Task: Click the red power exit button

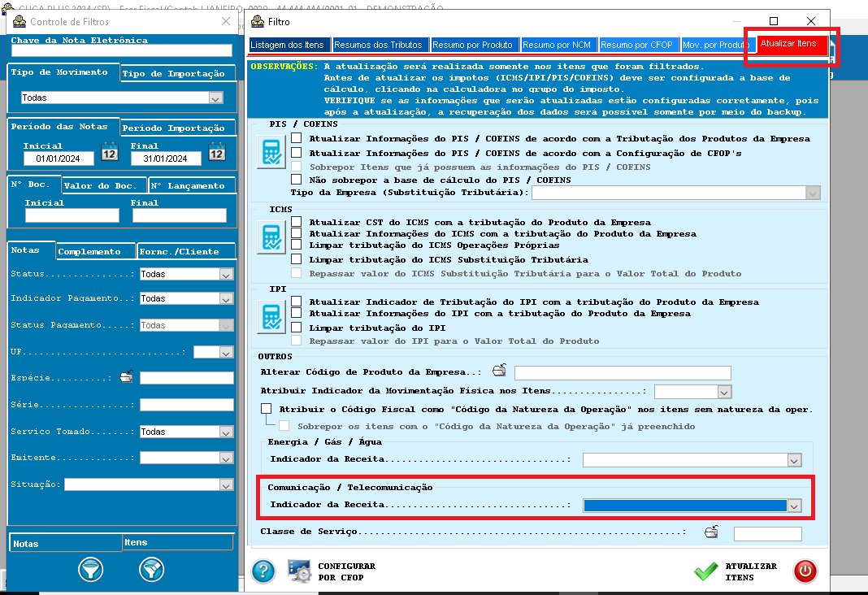Action: click(805, 571)
